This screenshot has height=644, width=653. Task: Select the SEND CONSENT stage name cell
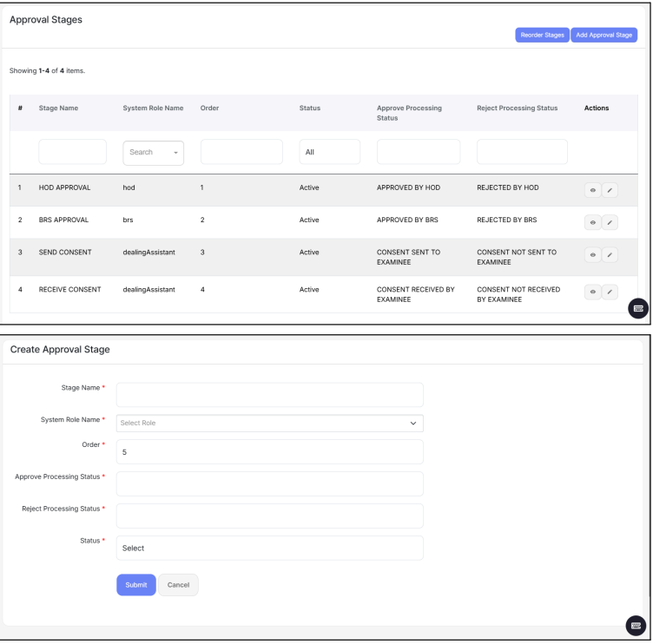[x=65, y=253]
